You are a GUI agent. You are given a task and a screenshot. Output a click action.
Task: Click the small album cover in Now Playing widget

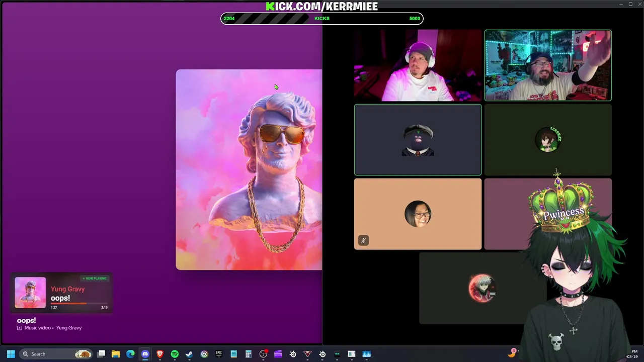[30, 293]
